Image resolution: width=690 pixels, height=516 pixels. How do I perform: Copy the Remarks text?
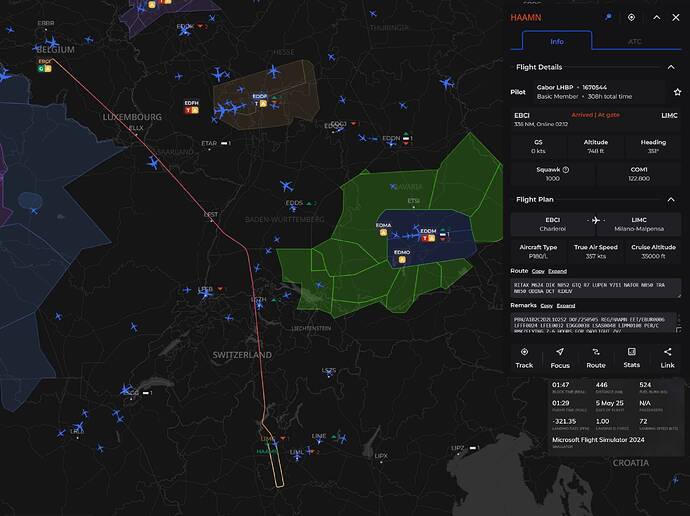[x=547, y=306]
